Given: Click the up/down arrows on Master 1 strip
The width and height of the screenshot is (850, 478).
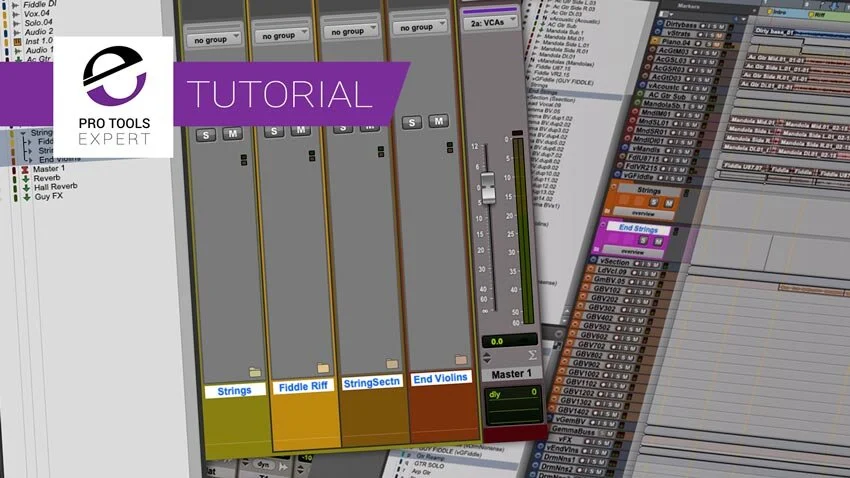Looking at the screenshot, I should tap(487, 357).
